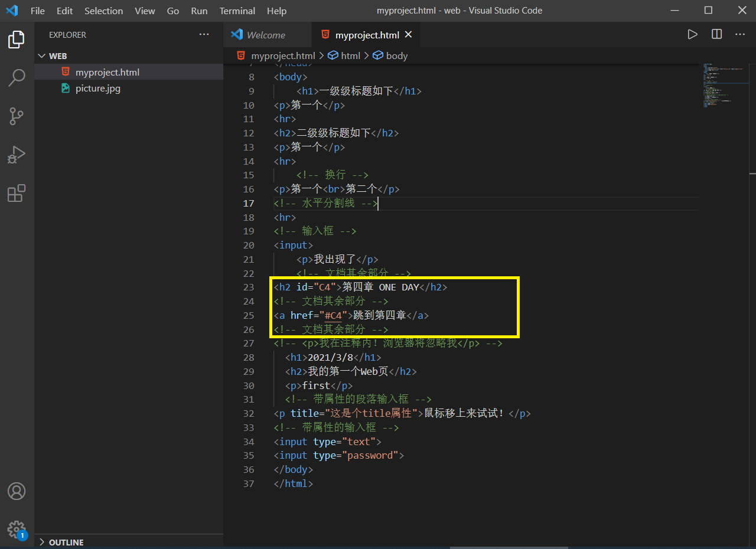Image resolution: width=756 pixels, height=549 pixels.
Task: Open the Search view icon
Action: [x=17, y=78]
